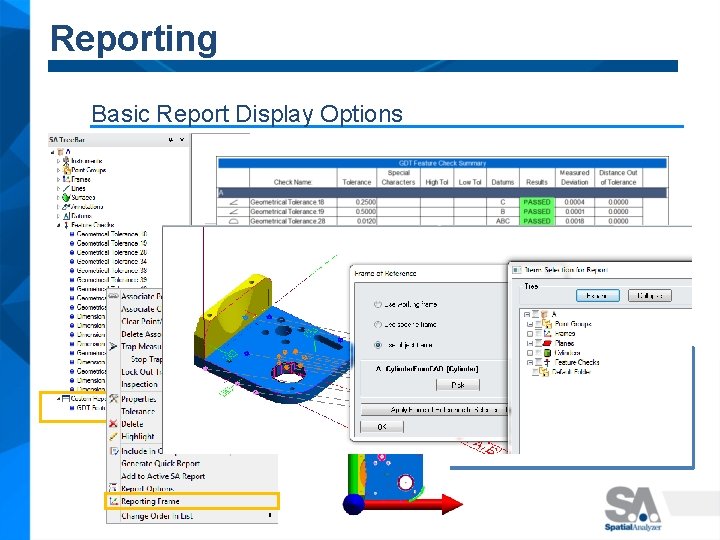Click PASSED result for Geometrical Tolerance 28

tap(537, 221)
